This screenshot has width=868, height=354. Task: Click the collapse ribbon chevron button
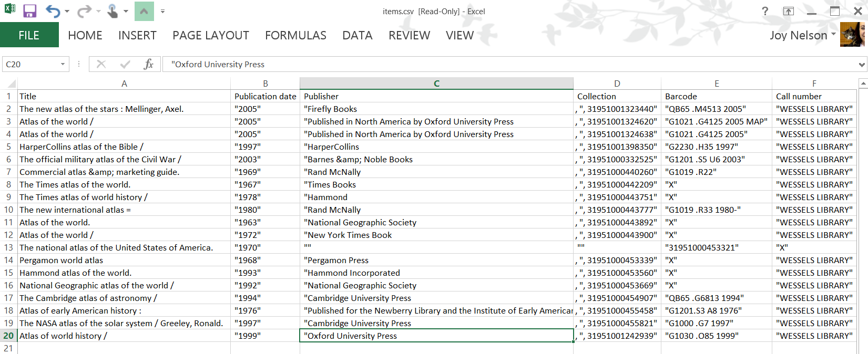[144, 11]
